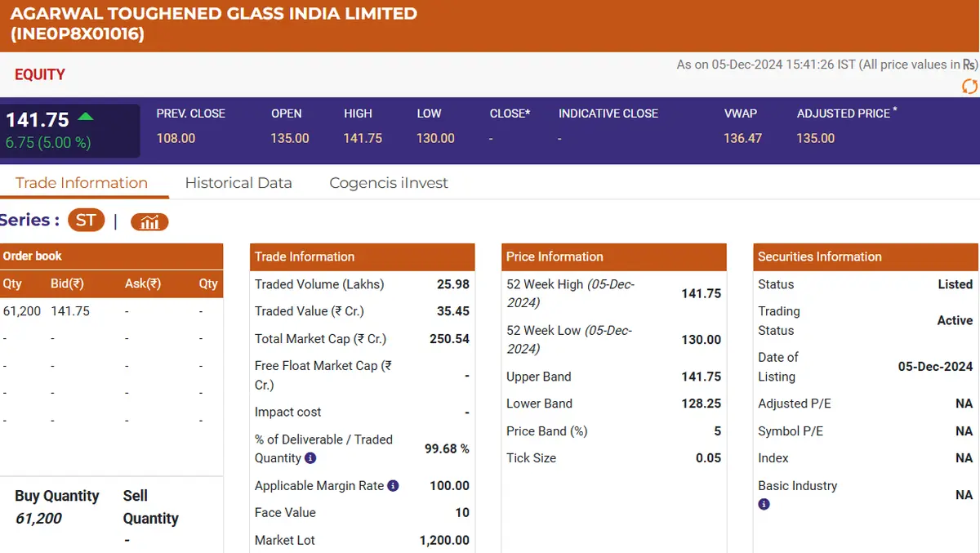The height and width of the screenshot is (553, 980).
Task: Click the info icon under Basic Industry
Action: [764, 504]
